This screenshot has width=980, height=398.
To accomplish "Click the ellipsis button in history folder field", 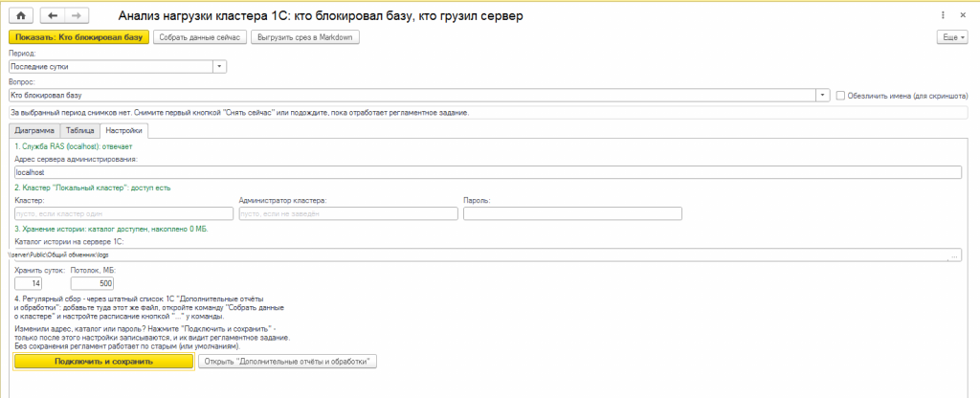I will point(954,256).
